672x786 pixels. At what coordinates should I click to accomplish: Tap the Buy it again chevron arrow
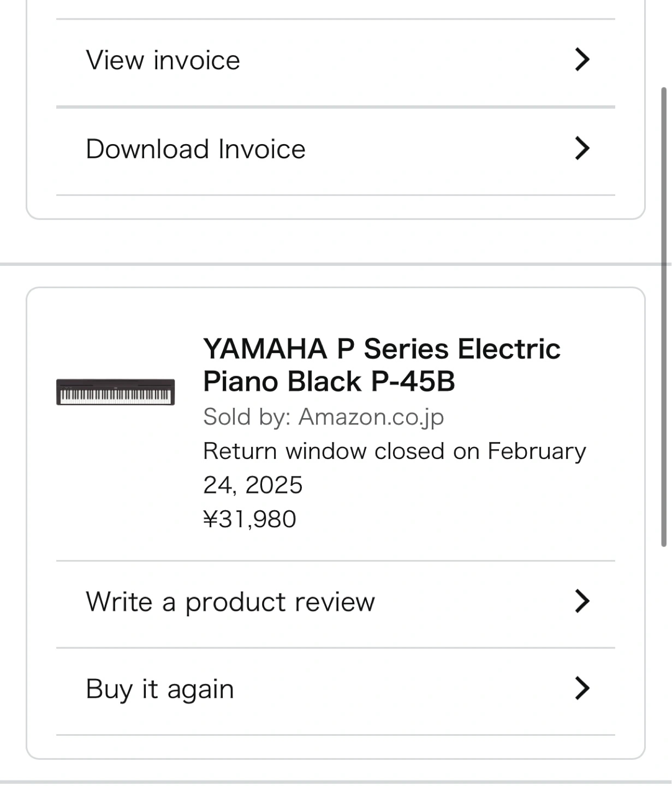pos(582,688)
